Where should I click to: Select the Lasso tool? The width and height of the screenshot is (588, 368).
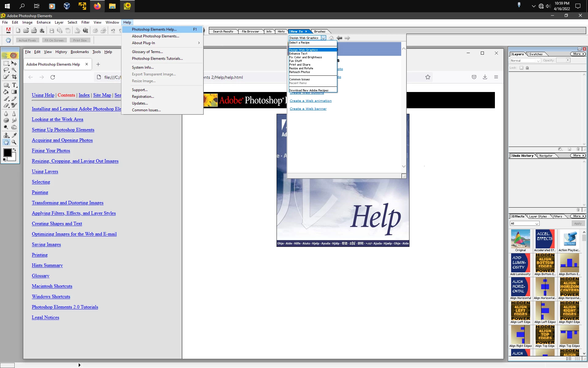[6, 70]
